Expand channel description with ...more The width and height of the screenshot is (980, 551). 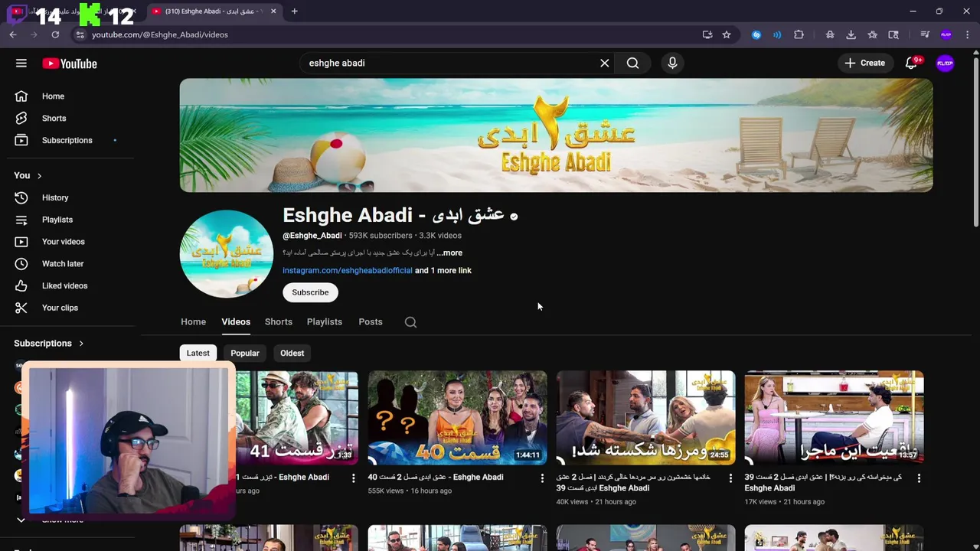click(449, 253)
